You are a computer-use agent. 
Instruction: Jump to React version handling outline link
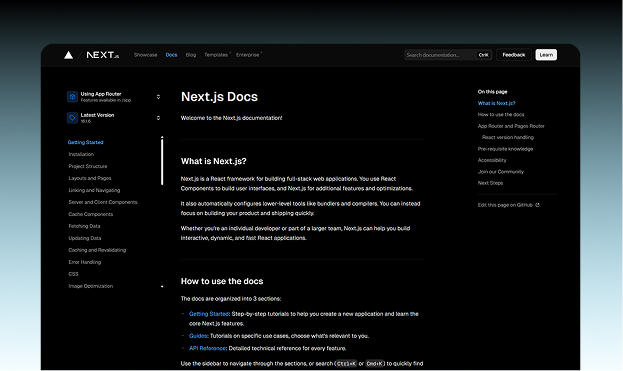[x=508, y=137]
